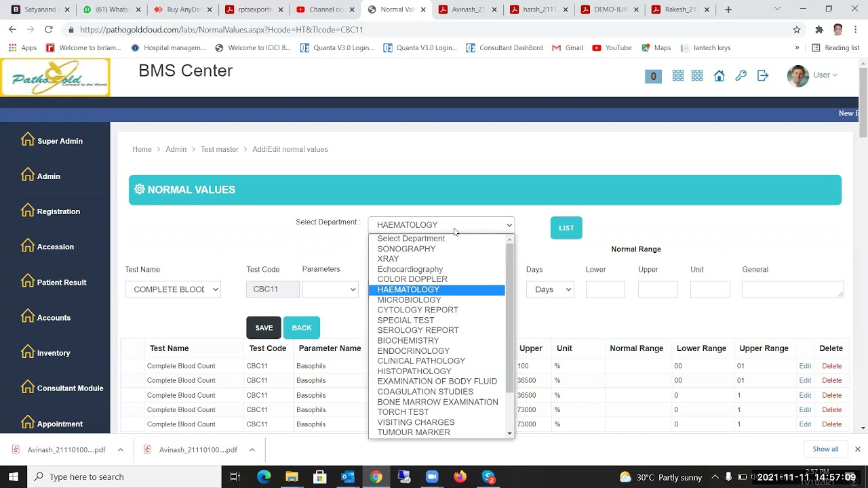868x488 pixels.
Task: Expand options for first Avinash pdf download
Action: click(x=120, y=450)
